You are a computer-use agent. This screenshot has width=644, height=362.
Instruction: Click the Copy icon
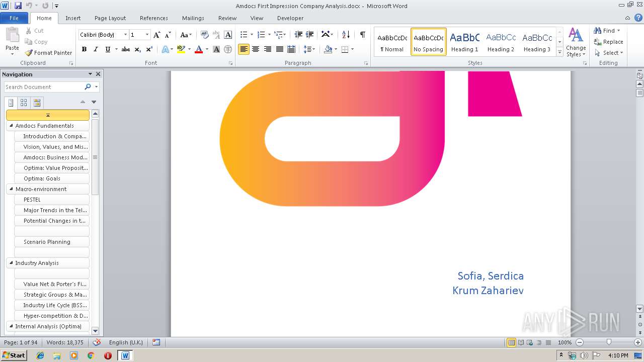29,42
